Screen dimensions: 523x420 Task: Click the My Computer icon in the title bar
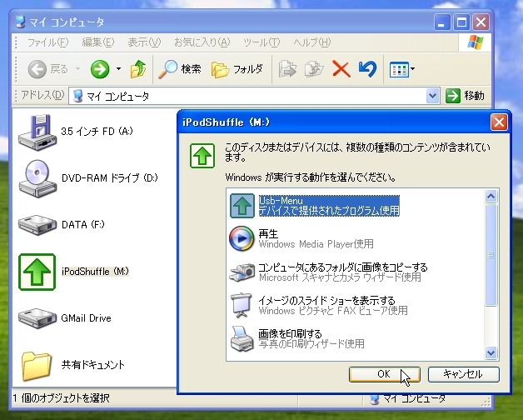pos(21,22)
